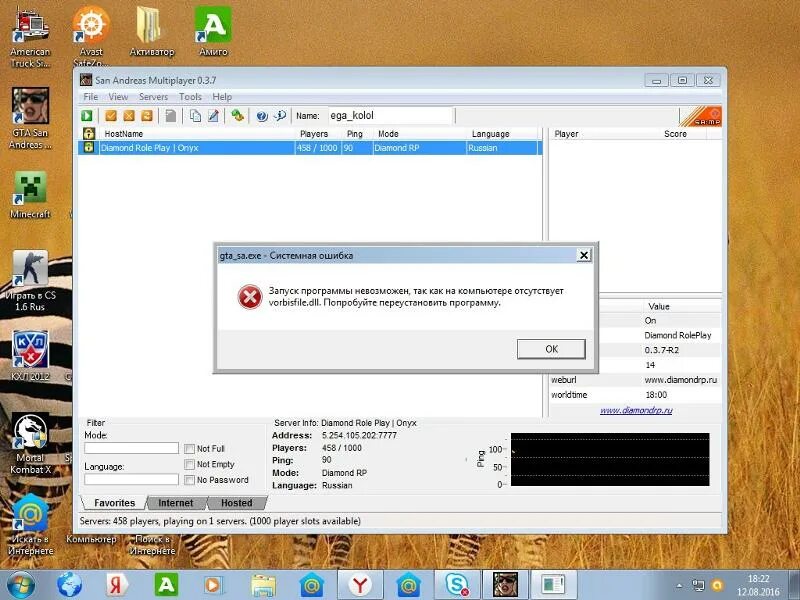This screenshot has width=800, height=600.
Task: Click the SA-MP logo at toolbar right
Action: [701, 116]
